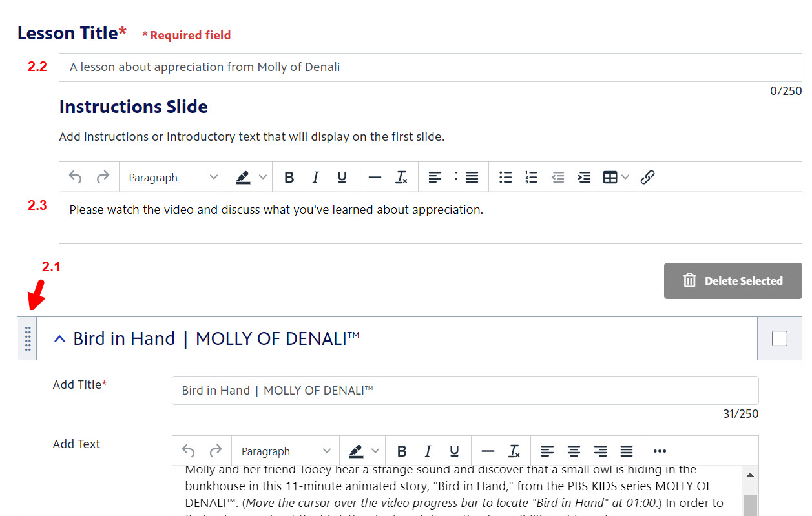This screenshot has width=812, height=516.
Task: Increase indent in Instructions Slide toolbar
Action: click(584, 178)
